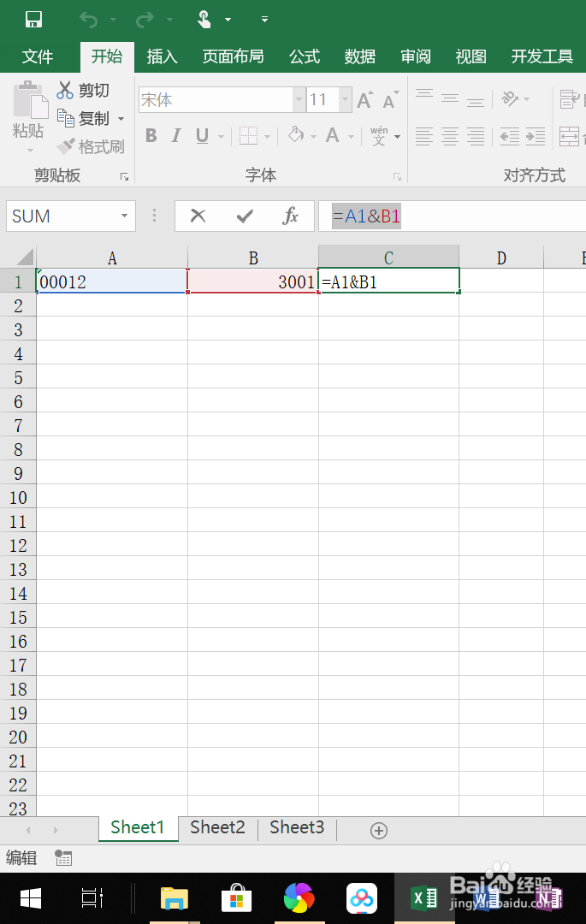586x924 pixels.
Task: Click the Undo arrow icon
Action: [x=88, y=20]
